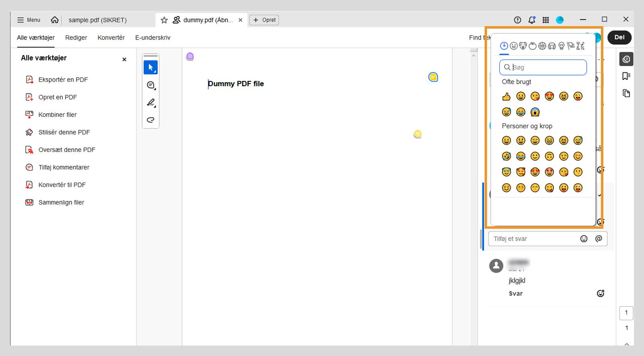This screenshot has height=356, width=644.
Task: Click the mention @ icon in reply box
Action: 599,239
